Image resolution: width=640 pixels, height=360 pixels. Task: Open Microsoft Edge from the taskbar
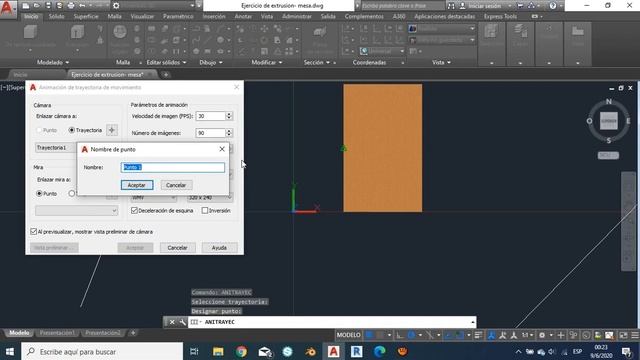(x=380, y=351)
